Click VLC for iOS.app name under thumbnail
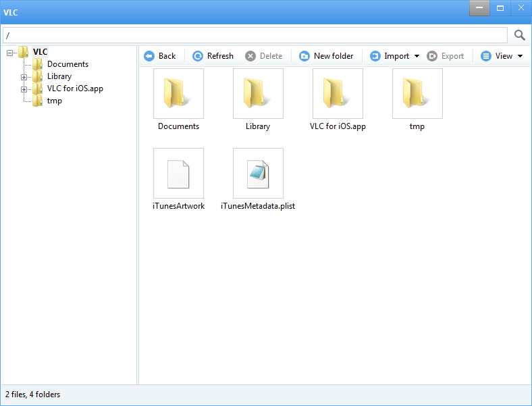The height and width of the screenshot is (406, 532). click(x=338, y=126)
